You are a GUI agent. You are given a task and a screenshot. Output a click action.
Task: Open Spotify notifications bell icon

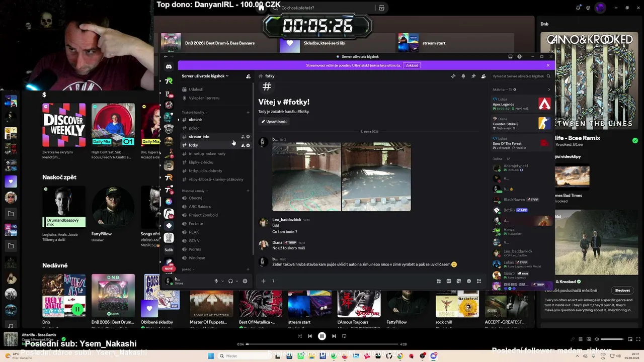pyautogui.click(x=578, y=8)
